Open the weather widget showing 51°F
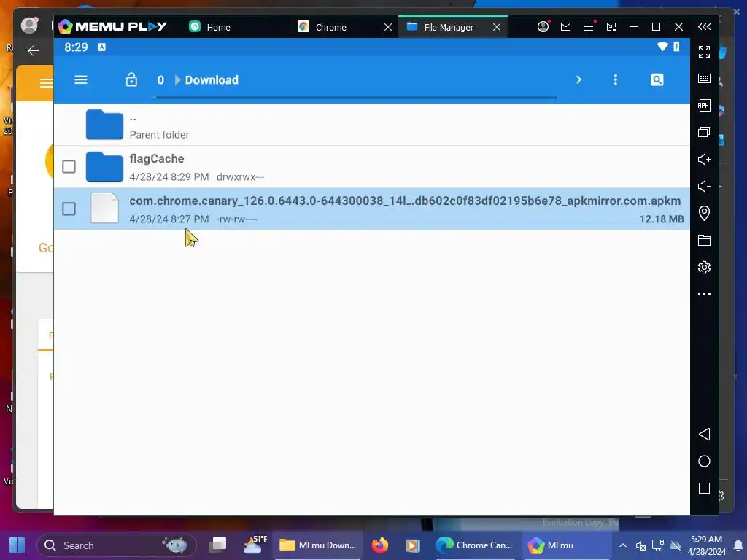This screenshot has width=747, height=560. tap(255, 545)
